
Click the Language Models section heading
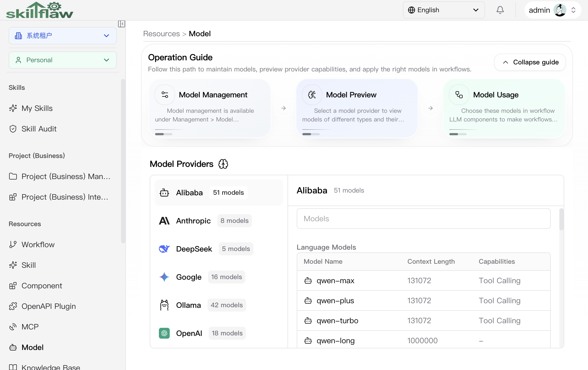(326, 247)
